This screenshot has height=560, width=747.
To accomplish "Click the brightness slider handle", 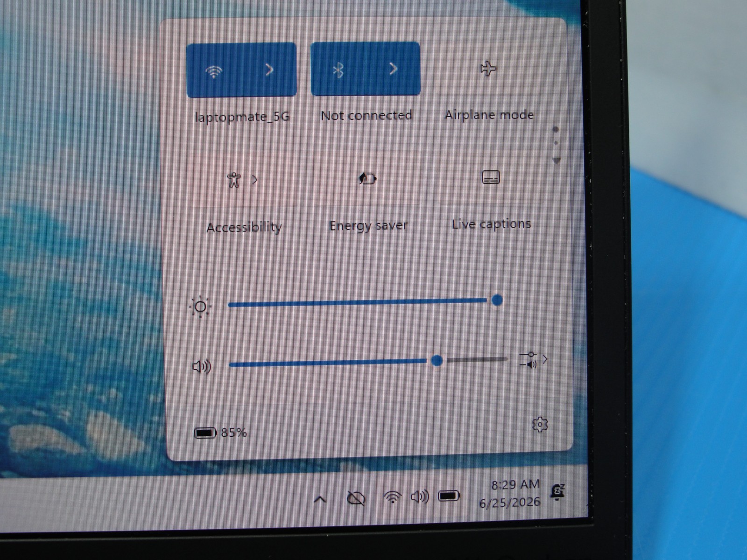I will [x=497, y=300].
